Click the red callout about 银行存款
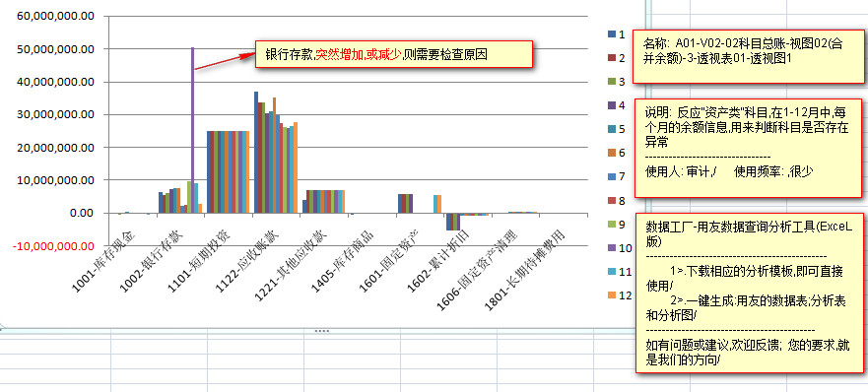This screenshot has height=392, width=868. 393,54
